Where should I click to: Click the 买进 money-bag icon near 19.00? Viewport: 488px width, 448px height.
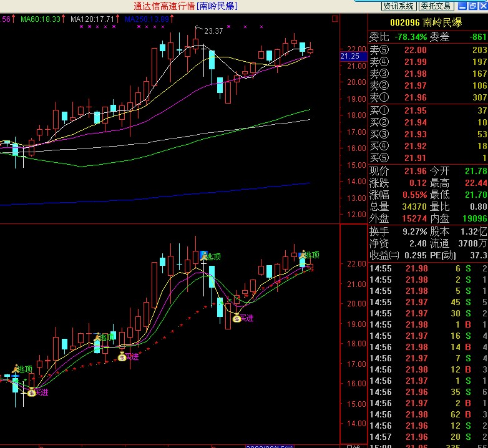(x=237, y=318)
